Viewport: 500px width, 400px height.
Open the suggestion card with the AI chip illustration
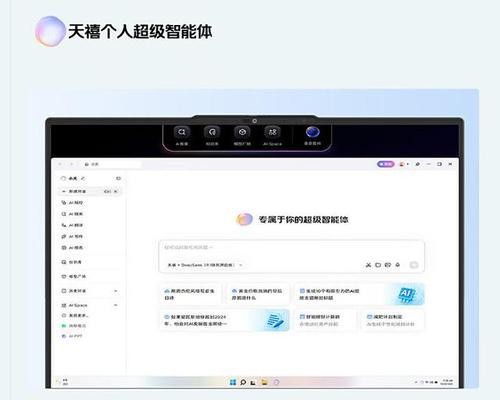coord(359,294)
